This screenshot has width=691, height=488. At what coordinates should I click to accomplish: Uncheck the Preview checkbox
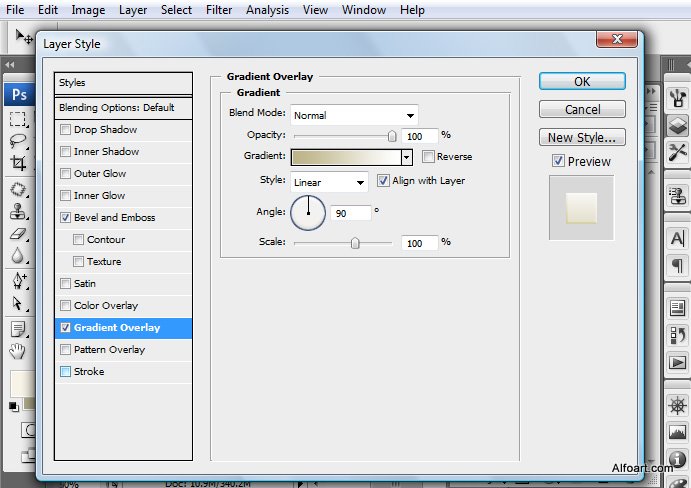(558, 161)
